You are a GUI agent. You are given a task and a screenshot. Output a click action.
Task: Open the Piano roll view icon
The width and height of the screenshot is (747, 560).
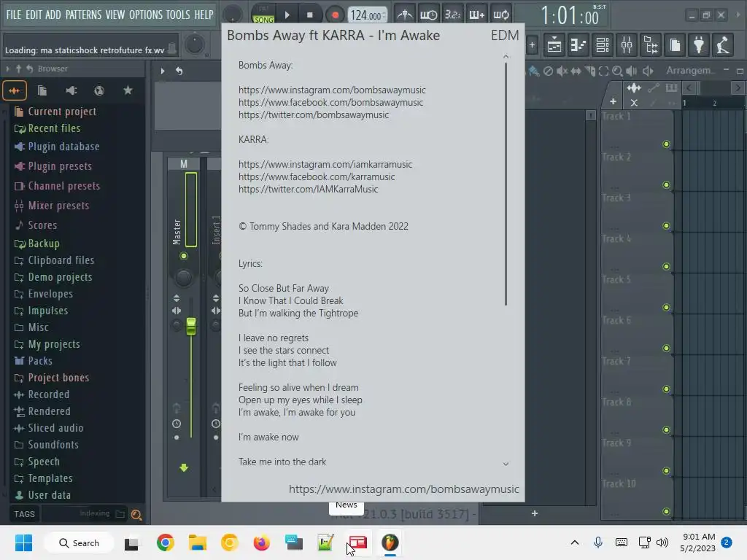(x=578, y=45)
